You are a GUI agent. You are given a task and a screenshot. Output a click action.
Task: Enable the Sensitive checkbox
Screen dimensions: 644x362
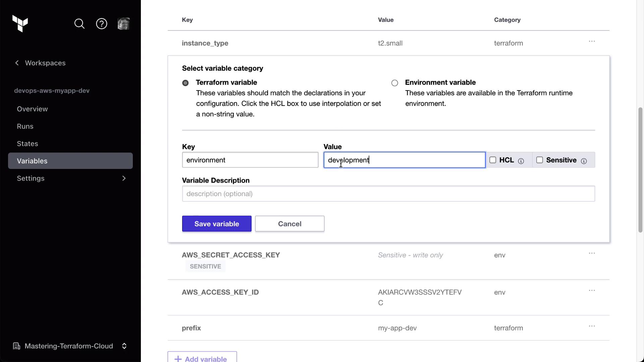[539, 160]
